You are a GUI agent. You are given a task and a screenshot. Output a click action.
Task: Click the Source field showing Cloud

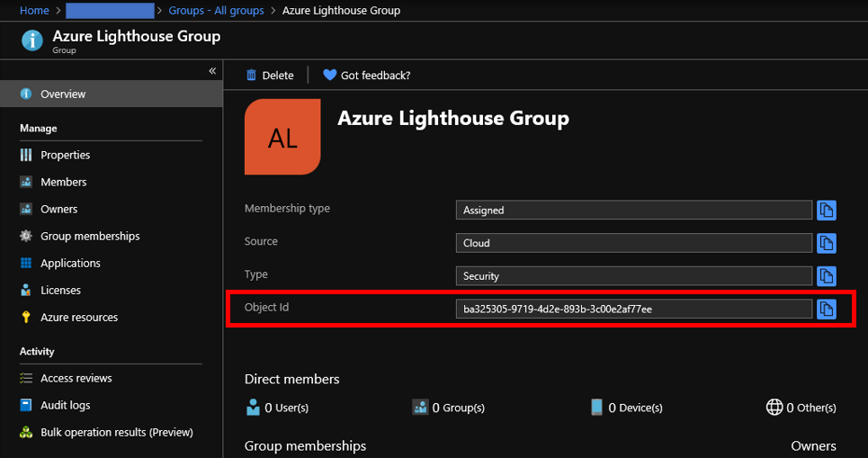point(634,243)
